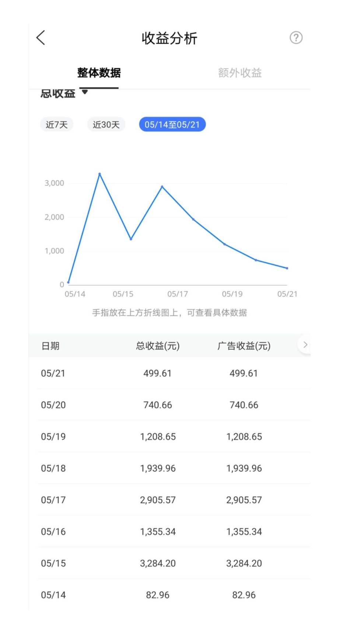The width and height of the screenshot is (364, 636).
Task: Click ad revenue 1,355.34 for 05/16
Action: [x=244, y=532]
